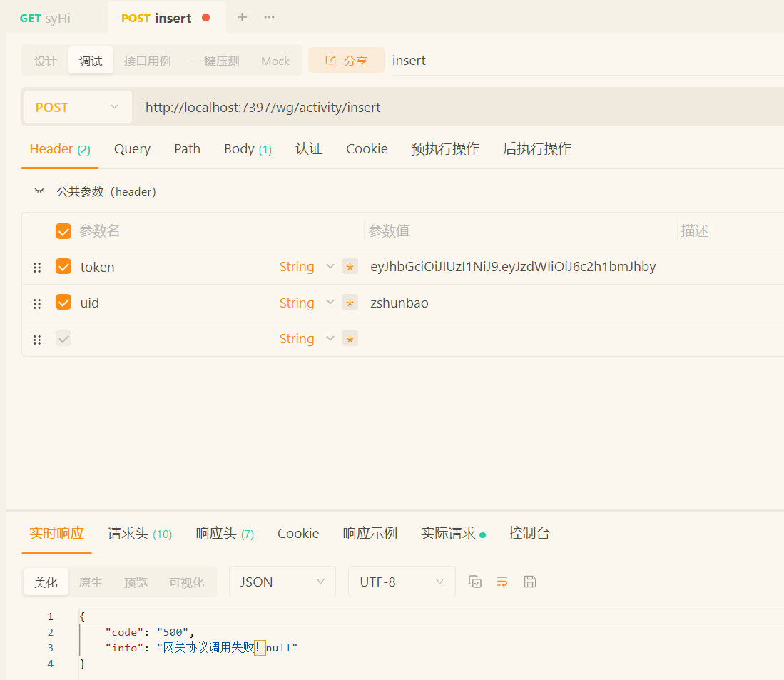The width and height of the screenshot is (784, 680).
Task: Open the three-dots tab options menu
Action: [x=269, y=18]
